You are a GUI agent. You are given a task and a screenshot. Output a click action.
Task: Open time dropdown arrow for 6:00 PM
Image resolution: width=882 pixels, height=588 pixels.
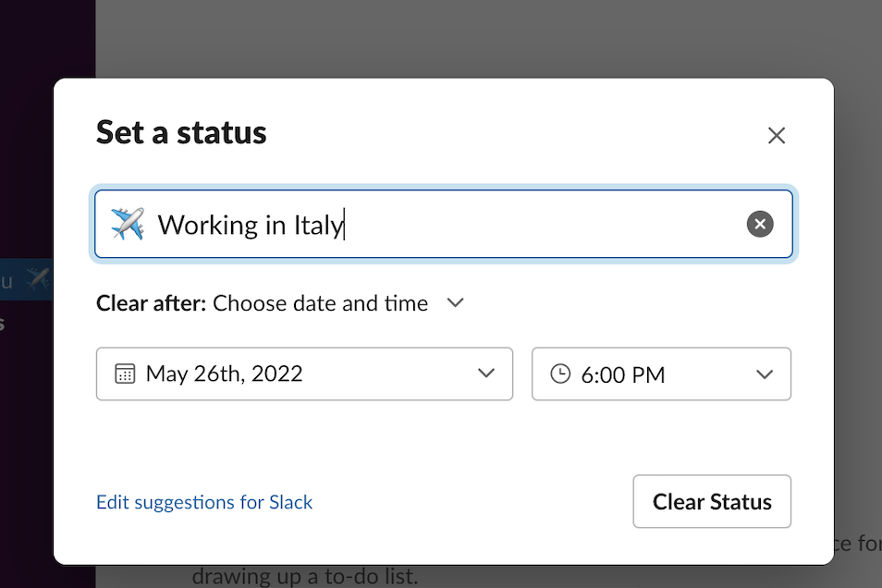(765, 374)
